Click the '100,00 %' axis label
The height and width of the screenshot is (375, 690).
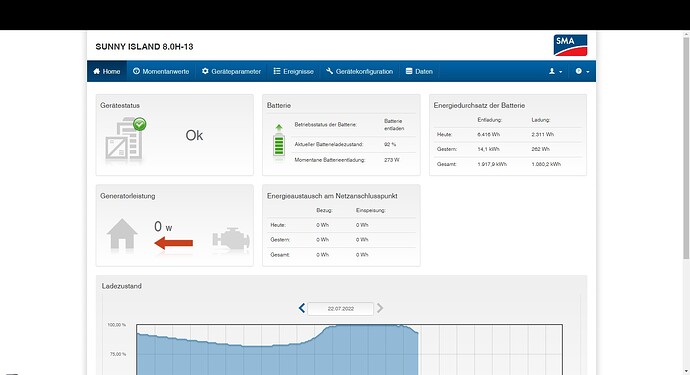pos(117,325)
